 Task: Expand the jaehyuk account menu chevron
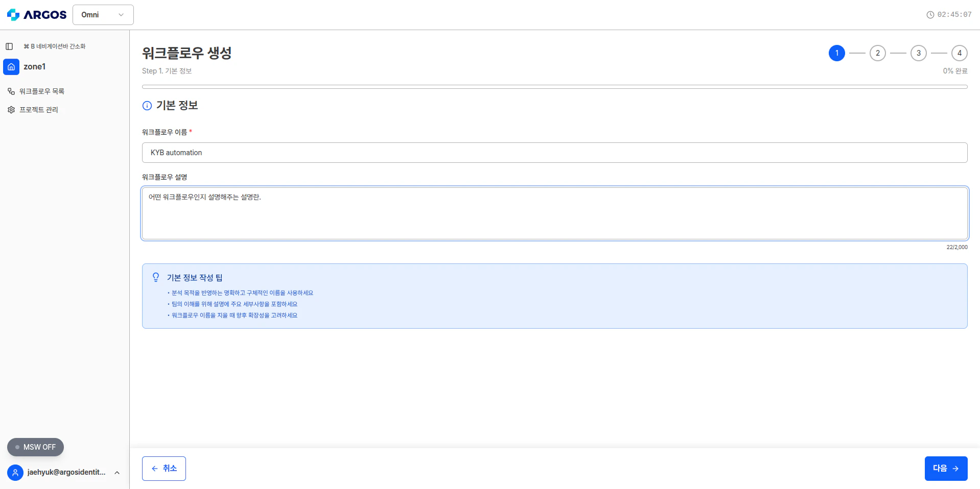pyautogui.click(x=117, y=473)
